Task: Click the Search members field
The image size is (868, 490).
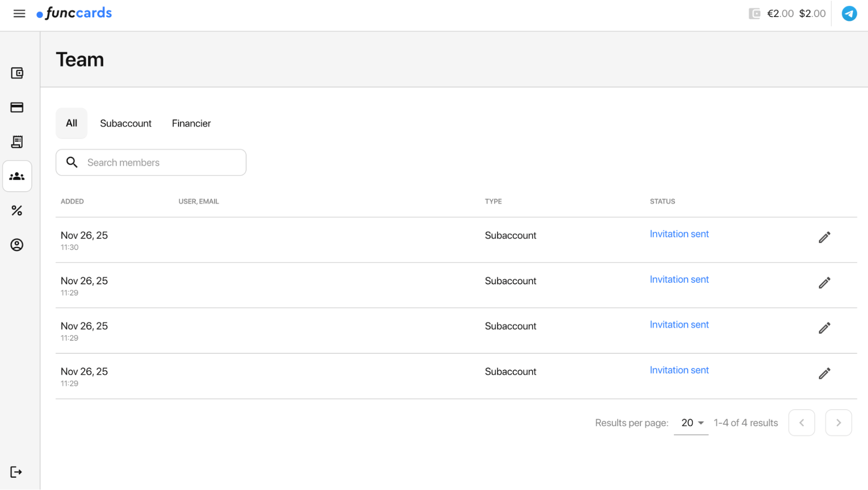Action: coord(161,162)
